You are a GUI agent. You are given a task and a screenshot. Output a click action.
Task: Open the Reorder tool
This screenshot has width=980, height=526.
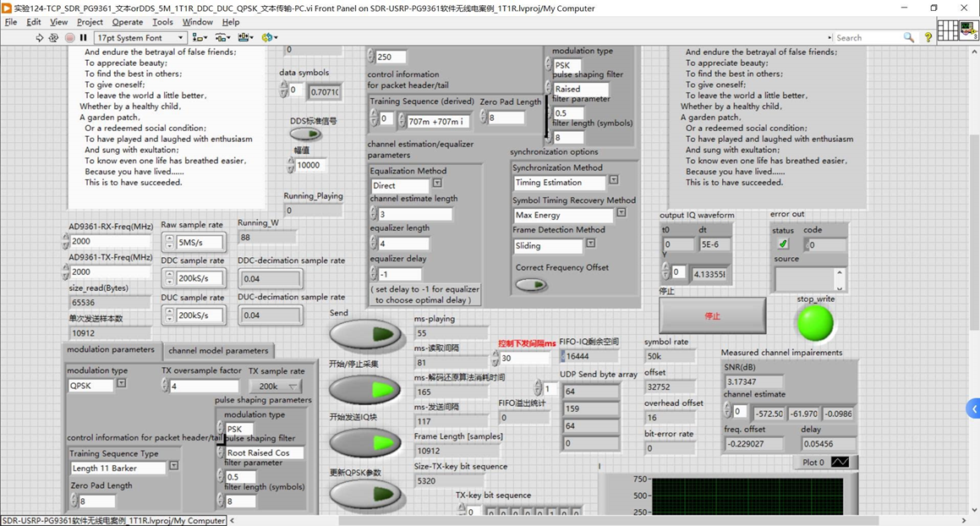(x=270, y=37)
